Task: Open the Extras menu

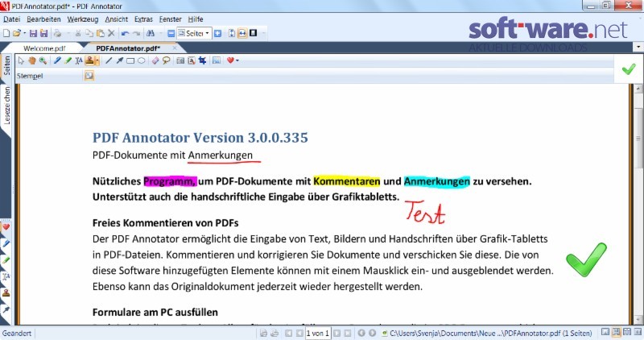Action: click(143, 19)
